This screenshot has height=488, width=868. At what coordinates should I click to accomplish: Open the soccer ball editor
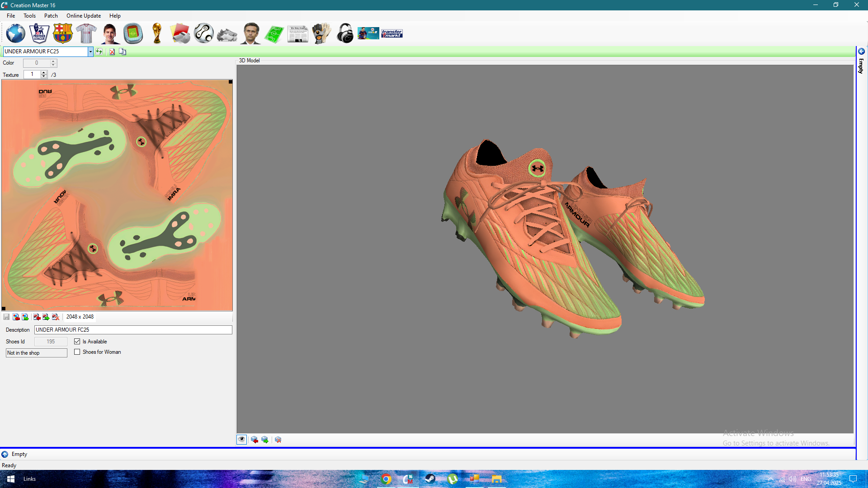tap(204, 33)
